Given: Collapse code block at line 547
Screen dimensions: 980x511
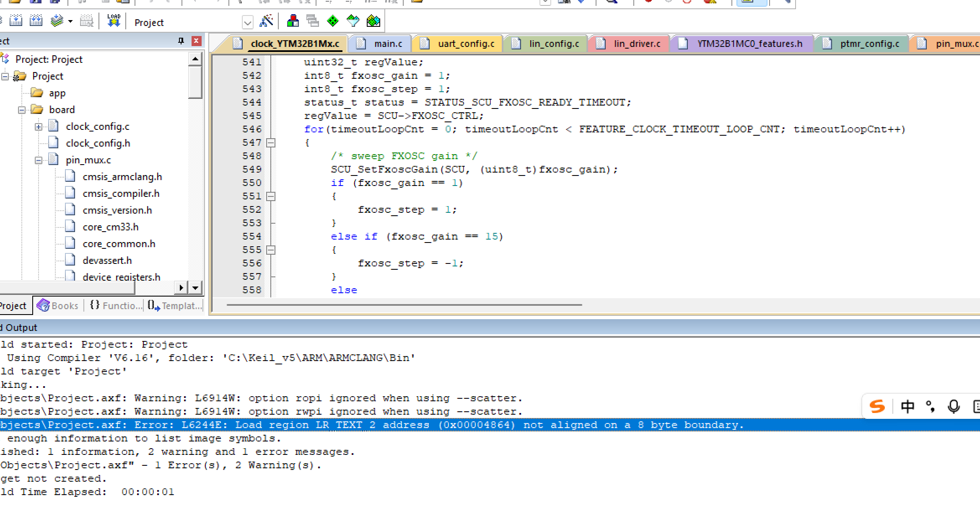Looking at the screenshot, I should [x=271, y=143].
